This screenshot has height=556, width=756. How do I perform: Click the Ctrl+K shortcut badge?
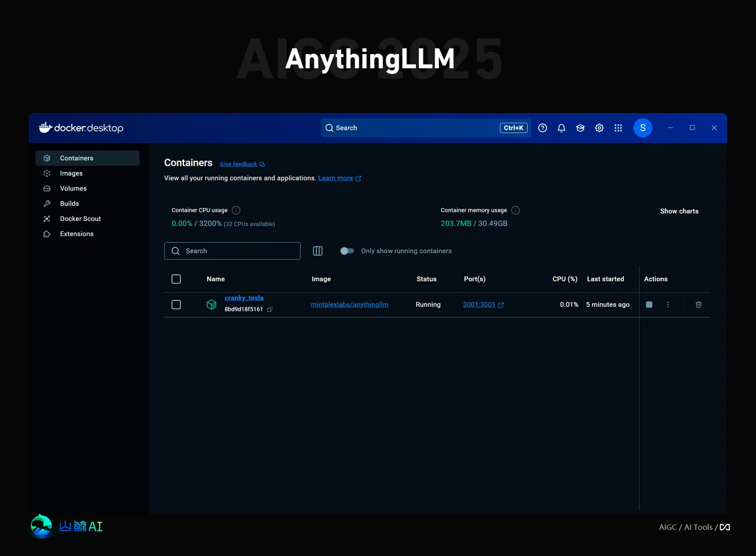coord(514,128)
